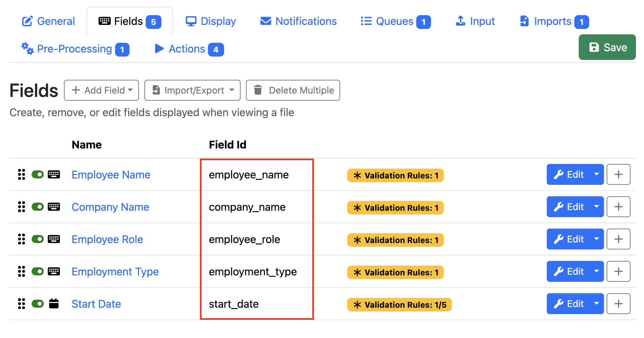Click the drag handle for Company Name row
Image resolution: width=644 pixels, height=338 pixels.
22,207
